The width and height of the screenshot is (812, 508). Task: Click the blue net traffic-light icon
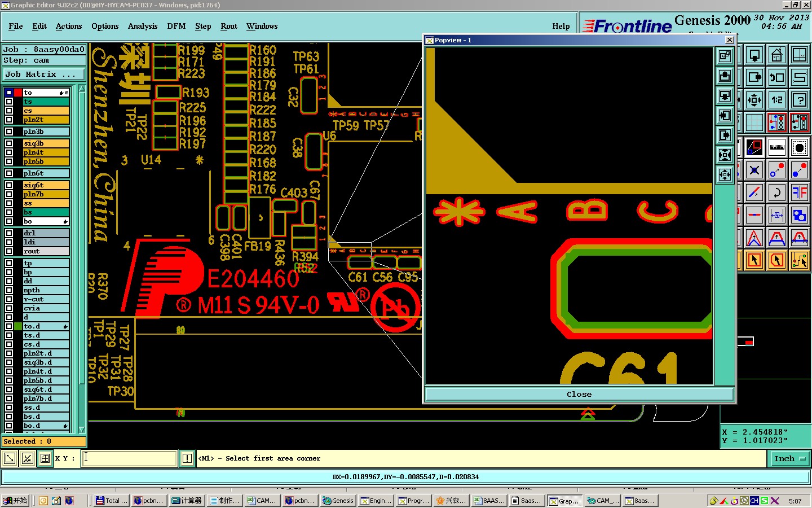click(777, 122)
